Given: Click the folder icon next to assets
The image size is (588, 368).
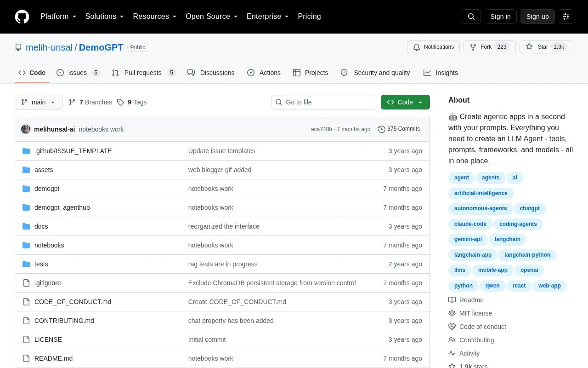Looking at the screenshot, I should [26, 170].
